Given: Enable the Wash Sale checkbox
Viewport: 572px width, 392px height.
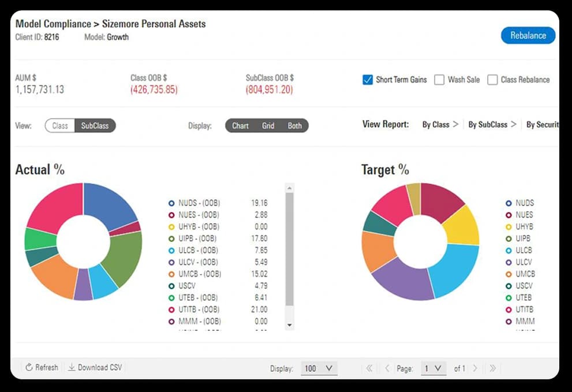Looking at the screenshot, I should (x=439, y=80).
